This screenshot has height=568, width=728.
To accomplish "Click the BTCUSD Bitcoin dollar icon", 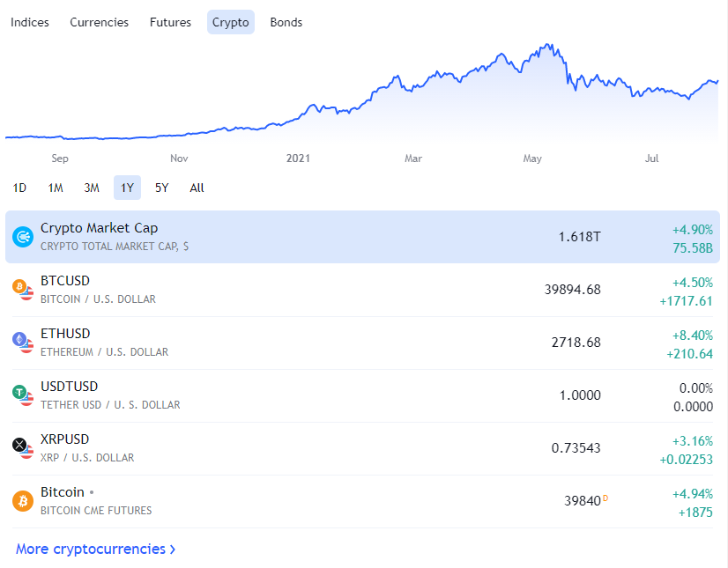I will (x=23, y=290).
